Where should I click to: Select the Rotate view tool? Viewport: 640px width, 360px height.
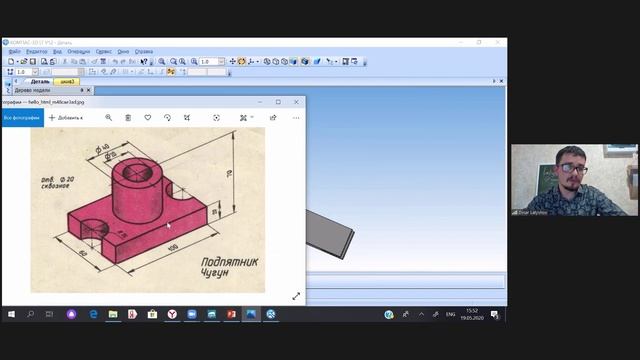(241, 62)
